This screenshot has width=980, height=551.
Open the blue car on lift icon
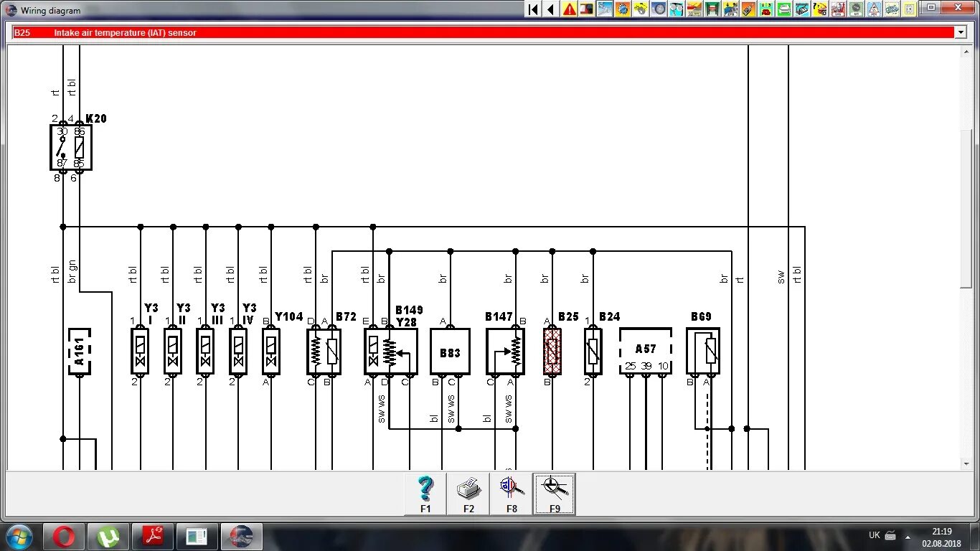coord(730,9)
